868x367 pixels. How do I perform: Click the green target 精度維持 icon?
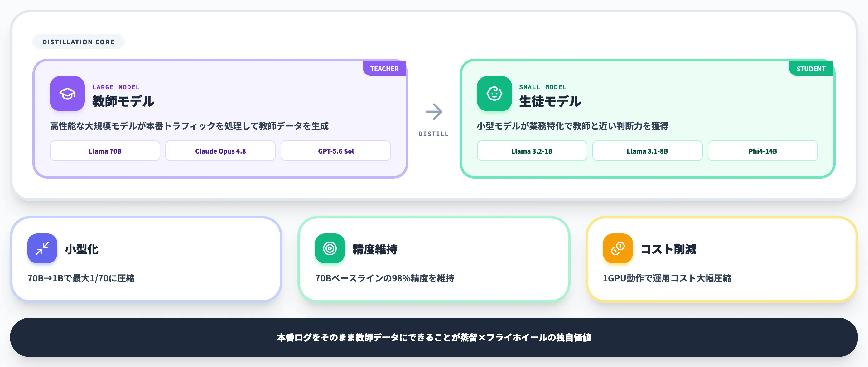pos(330,249)
